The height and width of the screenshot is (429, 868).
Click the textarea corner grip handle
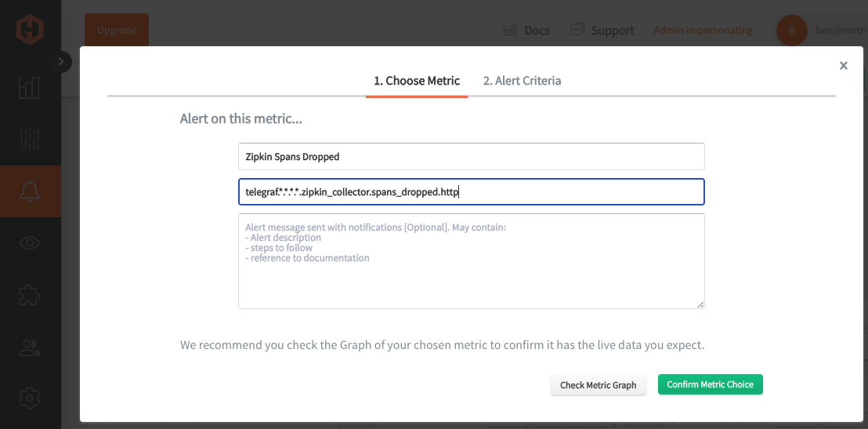(700, 304)
